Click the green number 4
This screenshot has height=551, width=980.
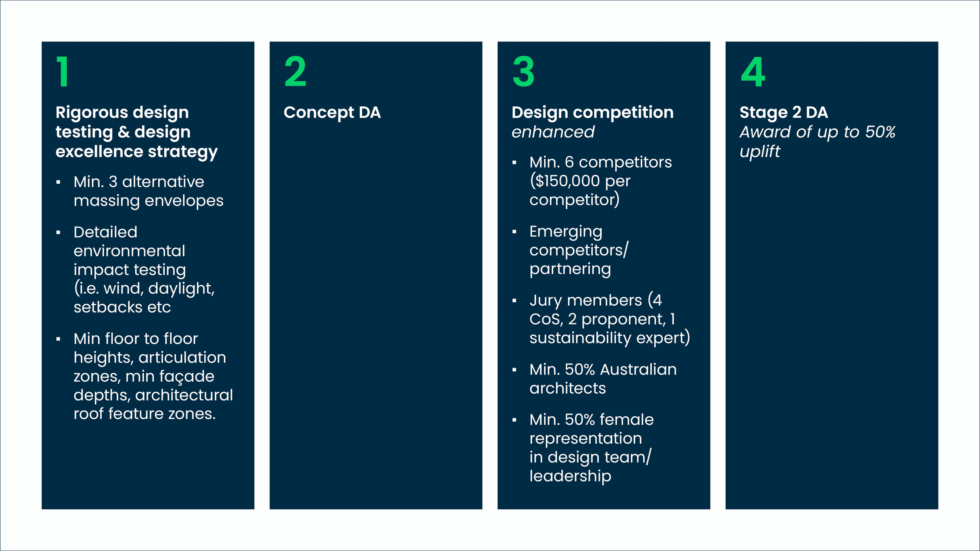pyautogui.click(x=753, y=71)
